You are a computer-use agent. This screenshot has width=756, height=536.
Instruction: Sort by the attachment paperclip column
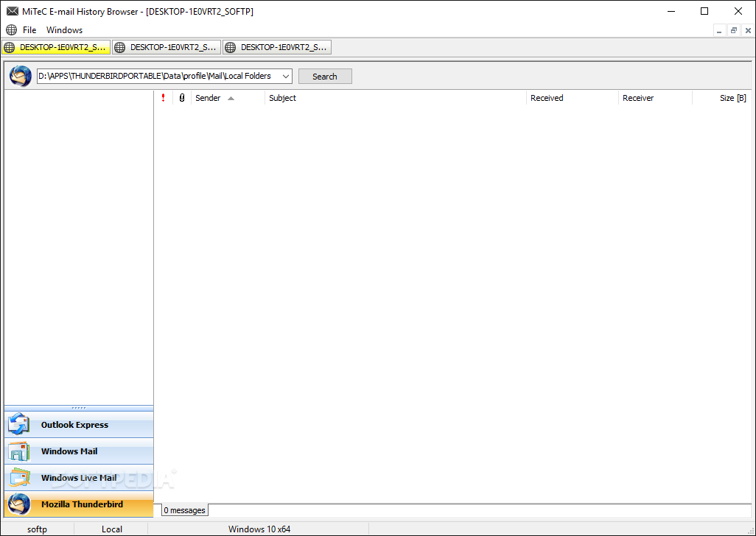tap(182, 98)
